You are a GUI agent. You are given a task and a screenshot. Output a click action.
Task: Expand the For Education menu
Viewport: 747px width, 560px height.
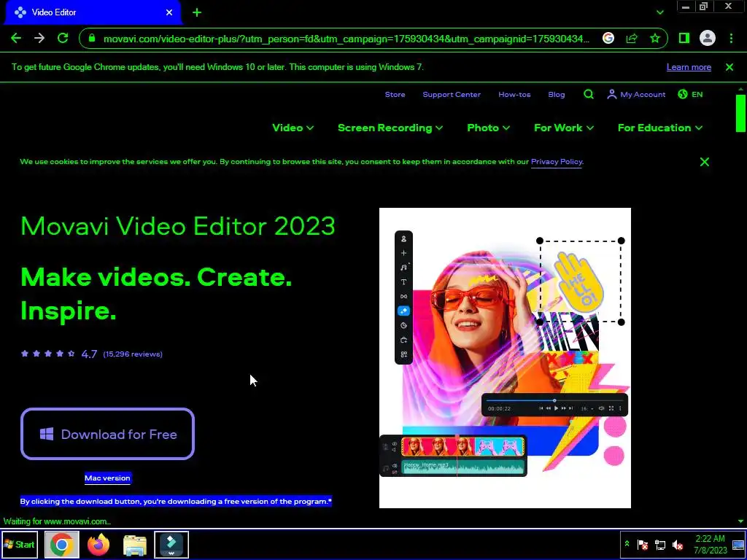pos(660,128)
